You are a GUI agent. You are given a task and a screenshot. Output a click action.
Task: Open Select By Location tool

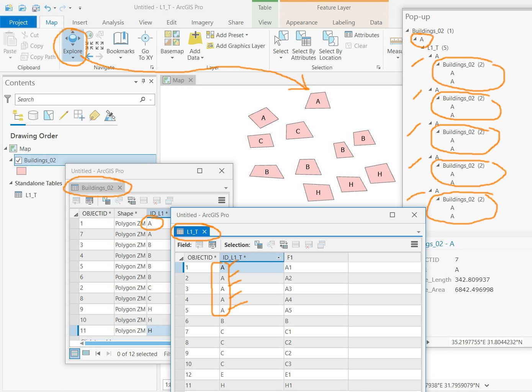[x=330, y=45]
